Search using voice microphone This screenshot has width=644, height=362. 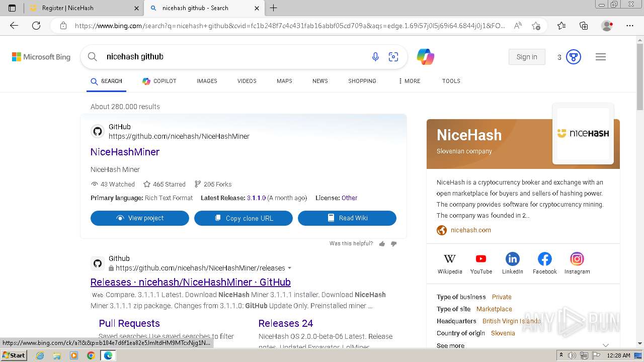point(375,57)
